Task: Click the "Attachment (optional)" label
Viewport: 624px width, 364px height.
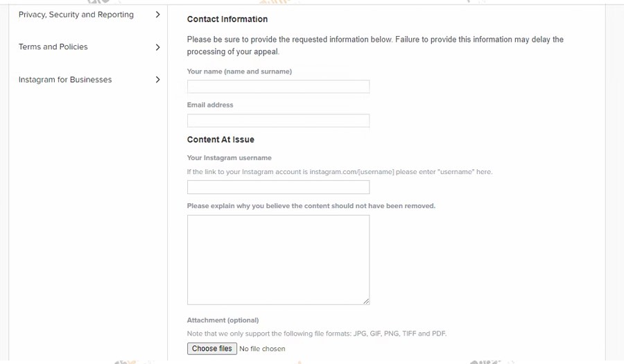Action: [x=223, y=320]
